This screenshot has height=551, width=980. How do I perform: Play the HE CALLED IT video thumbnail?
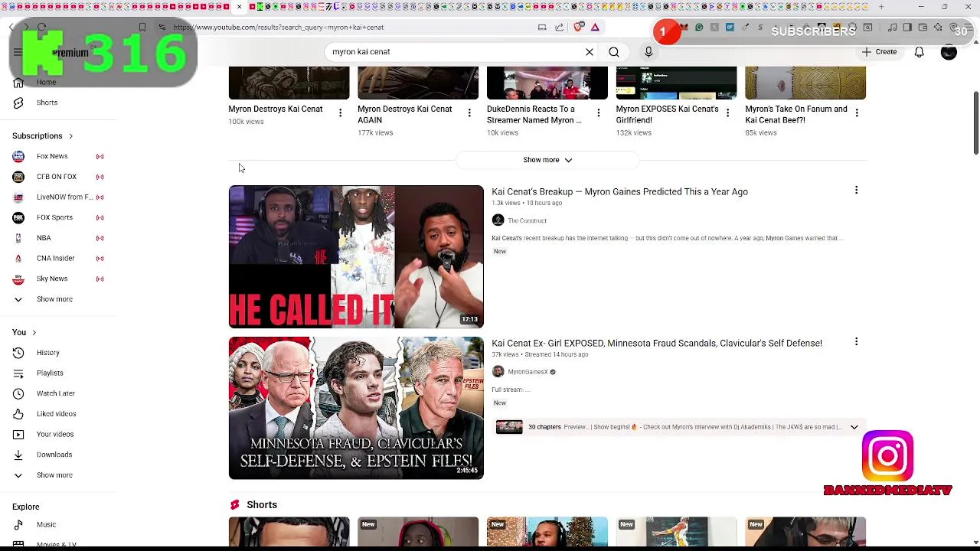click(x=356, y=256)
